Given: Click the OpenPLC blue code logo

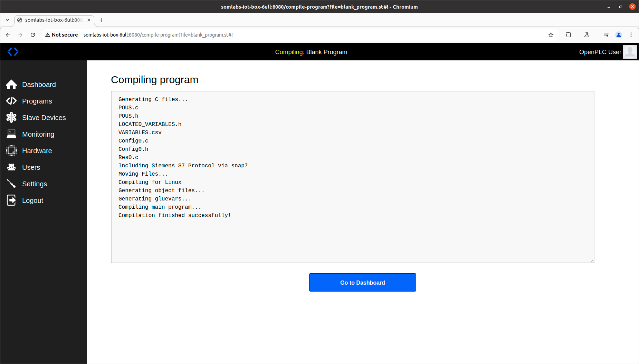Looking at the screenshot, I should click(13, 52).
